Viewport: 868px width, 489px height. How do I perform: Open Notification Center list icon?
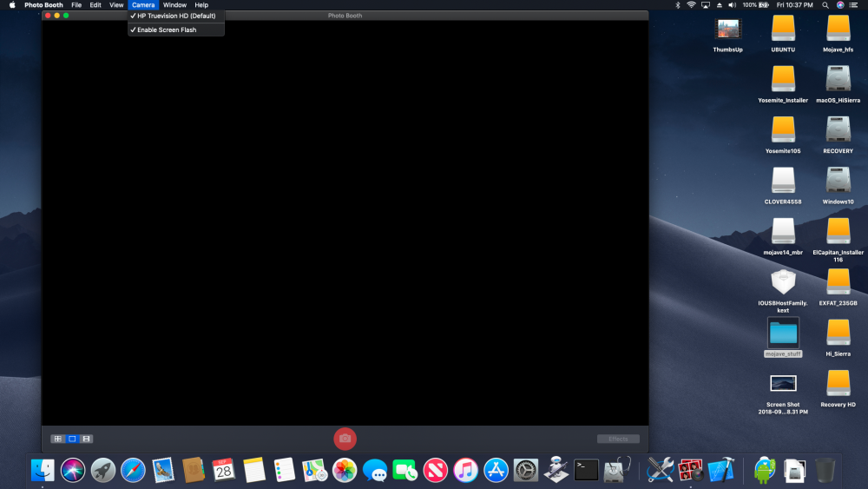click(x=853, y=5)
